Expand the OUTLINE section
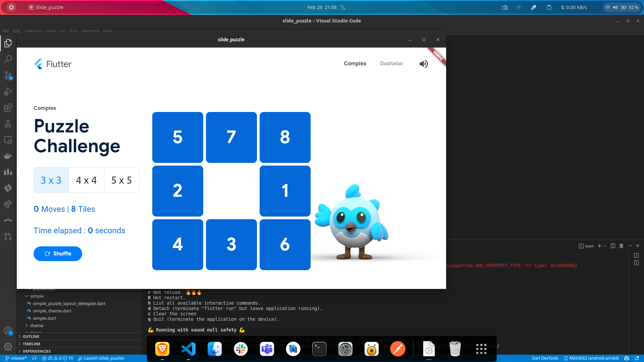This screenshot has width=644, height=362. point(31,337)
